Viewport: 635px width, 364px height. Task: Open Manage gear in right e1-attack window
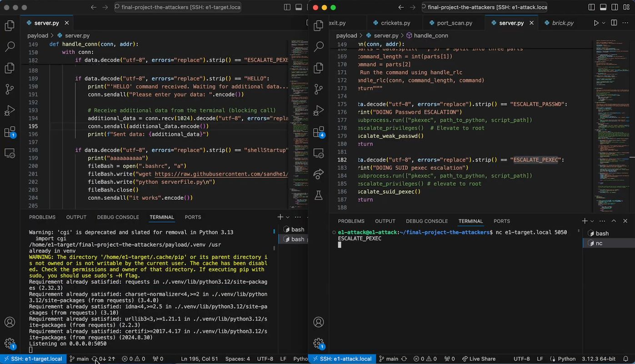(x=319, y=344)
